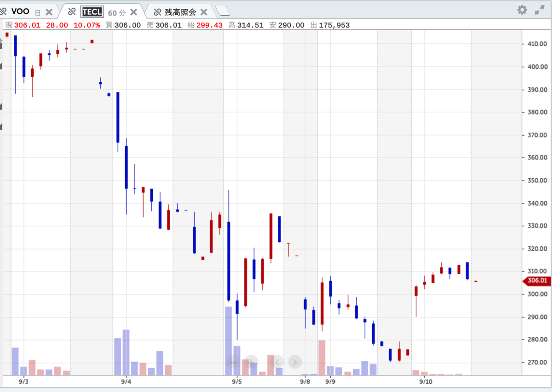Click the chain link icon on TECL tab
The width and height of the screenshot is (552, 392).
pyautogui.click(x=72, y=11)
